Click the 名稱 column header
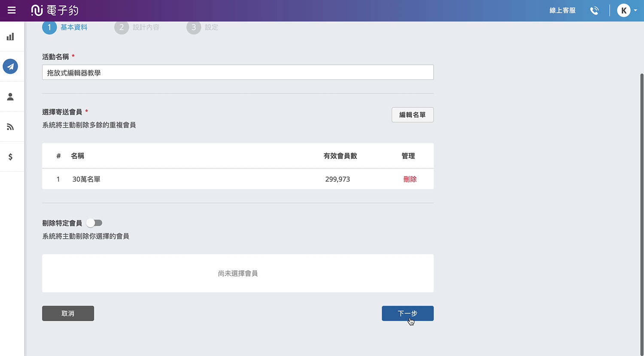This screenshot has height=356, width=644. 77,156
